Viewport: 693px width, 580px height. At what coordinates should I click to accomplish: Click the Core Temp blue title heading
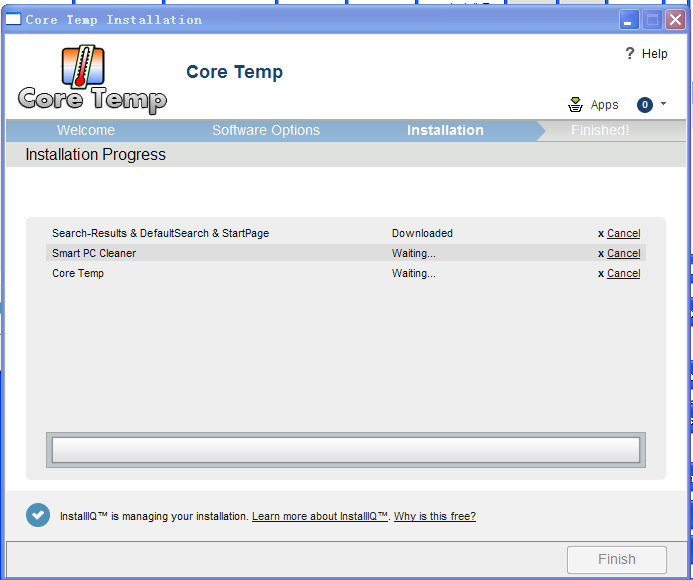234,72
